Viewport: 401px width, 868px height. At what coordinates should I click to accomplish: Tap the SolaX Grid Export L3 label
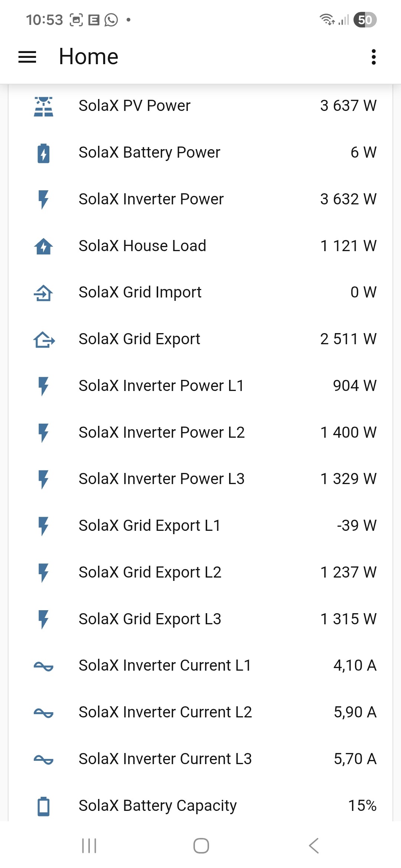click(150, 619)
